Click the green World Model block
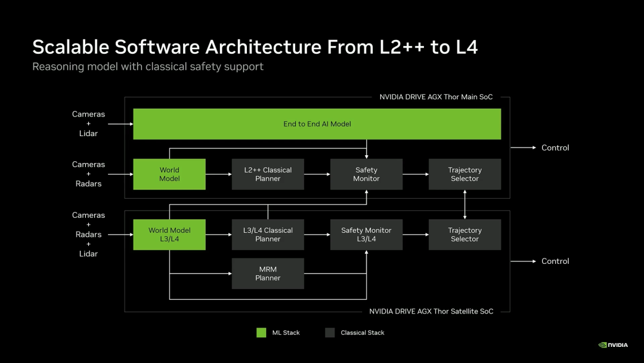644x363 pixels. coord(169,174)
